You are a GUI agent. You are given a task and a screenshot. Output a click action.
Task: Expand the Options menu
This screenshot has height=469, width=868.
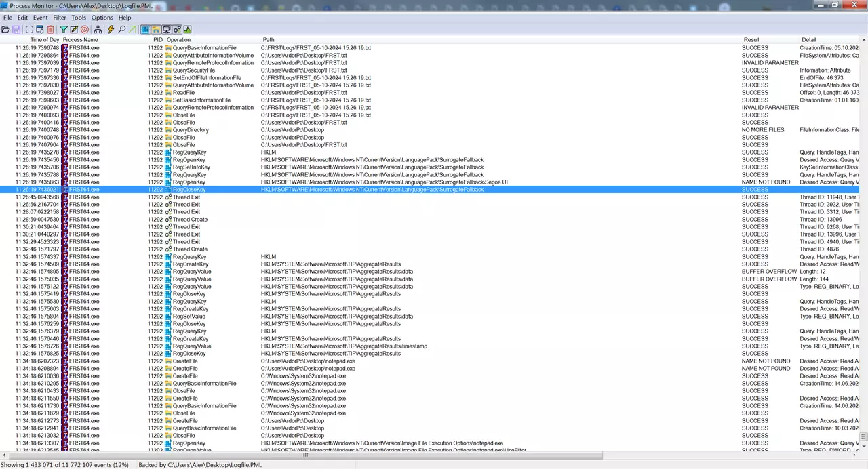click(x=102, y=18)
